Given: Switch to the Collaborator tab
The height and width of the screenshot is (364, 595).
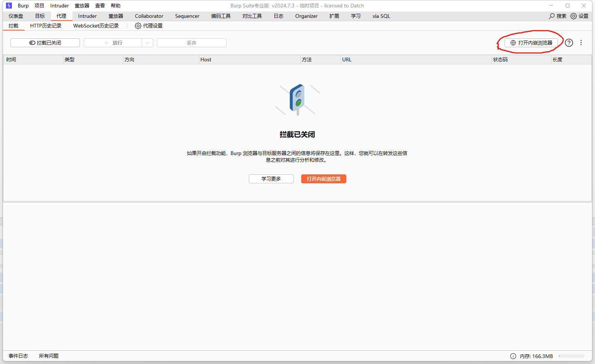Looking at the screenshot, I should [149, 16].
